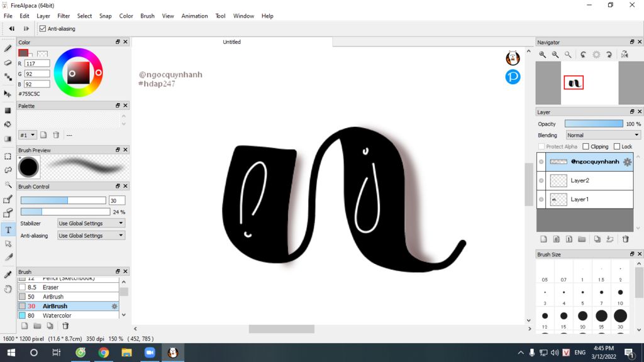Viewport: 644px width, 362px height.
Task: Show hidden system tray icons
Action: [521, 353]
